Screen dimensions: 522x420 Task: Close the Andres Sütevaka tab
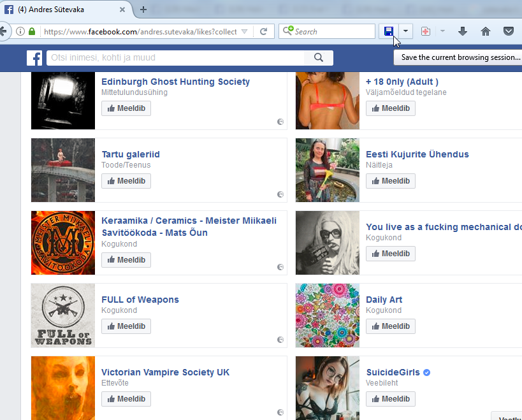click(x=122, y=10)
